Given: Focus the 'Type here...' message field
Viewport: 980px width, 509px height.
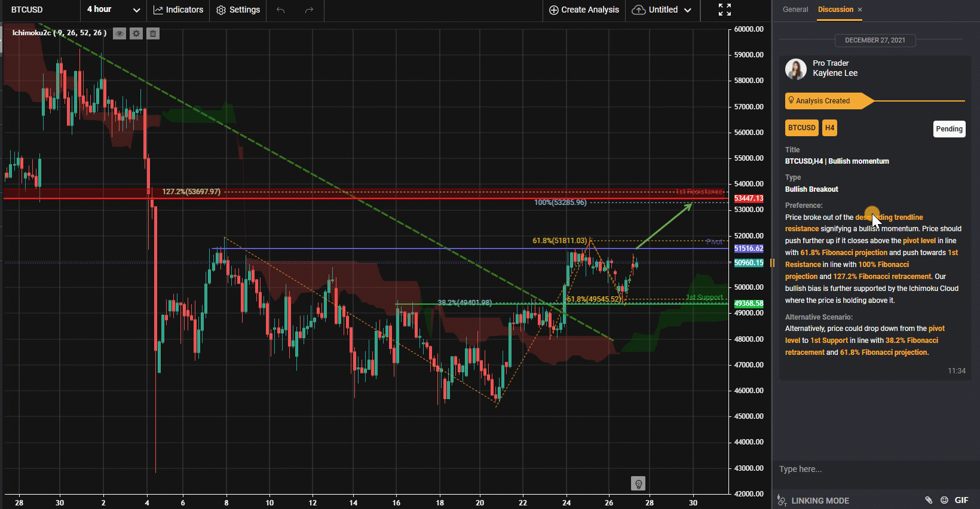Looking at the screenshot, I should [875, 469].
